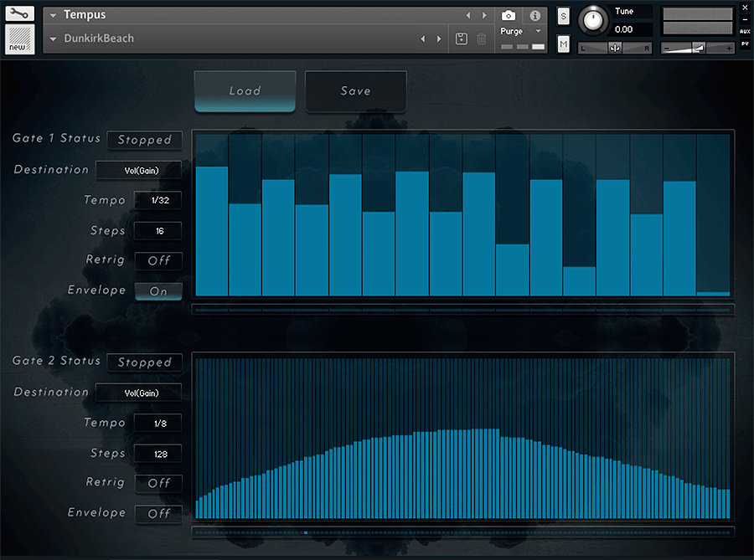Click the snapshot camera icon
This screenshot has height=560, width=754.
tap(509, 15)
